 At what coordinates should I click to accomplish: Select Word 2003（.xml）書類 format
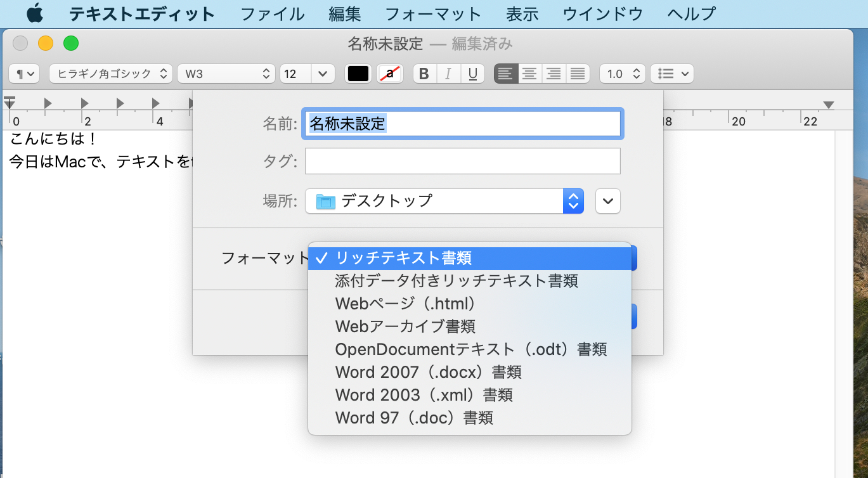[x=470, y=395]
